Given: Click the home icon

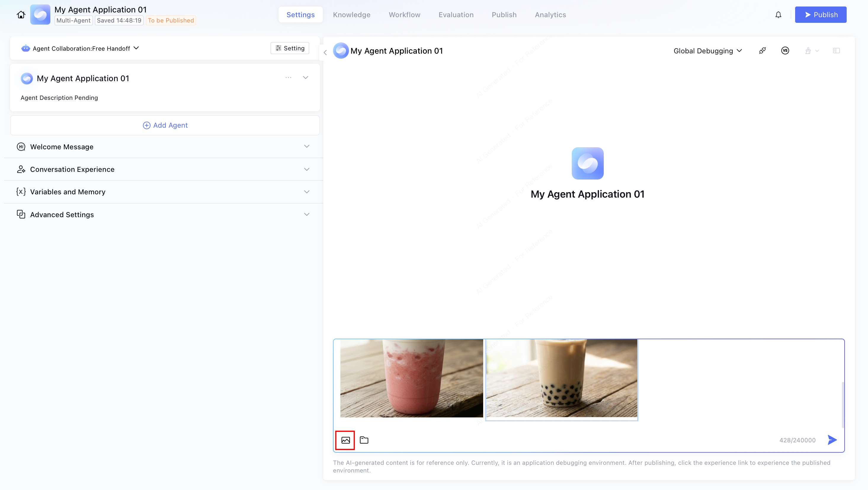Looking at the screenshot, I should [21, 15].
